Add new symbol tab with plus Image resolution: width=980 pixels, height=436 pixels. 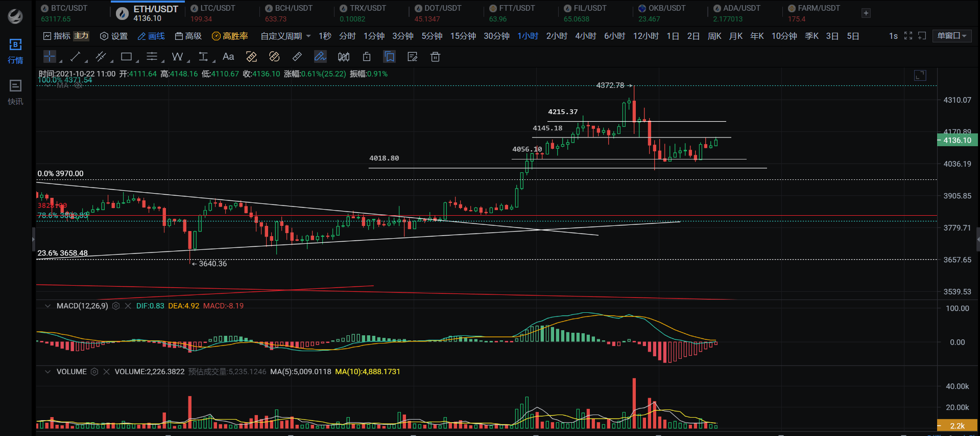[866, 13]
